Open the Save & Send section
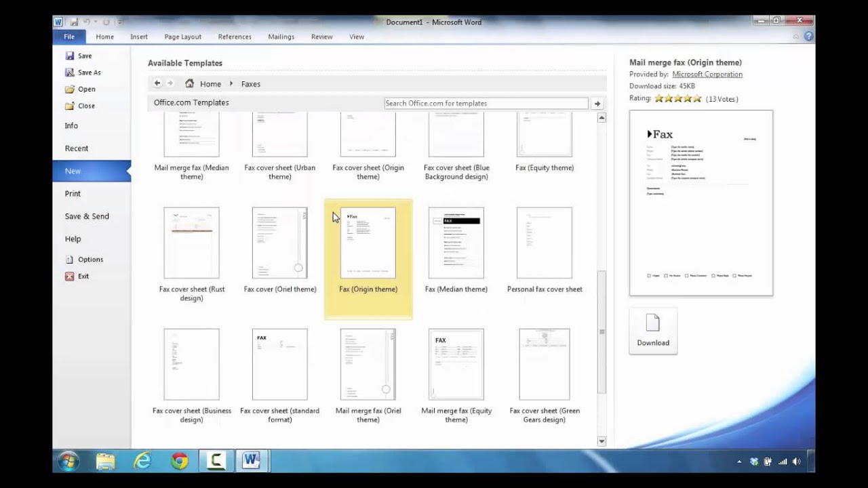 [87, 216]
